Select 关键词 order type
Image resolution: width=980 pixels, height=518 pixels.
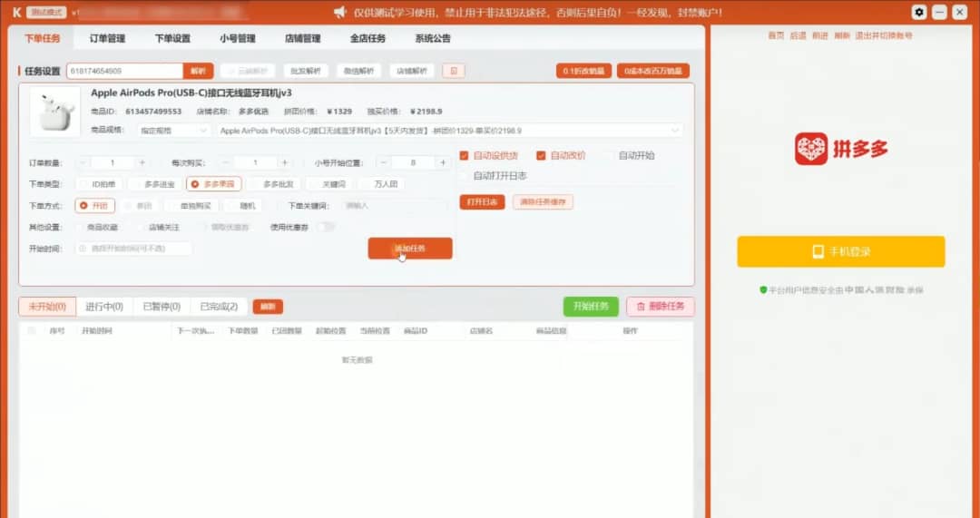(x=328, y=184)
